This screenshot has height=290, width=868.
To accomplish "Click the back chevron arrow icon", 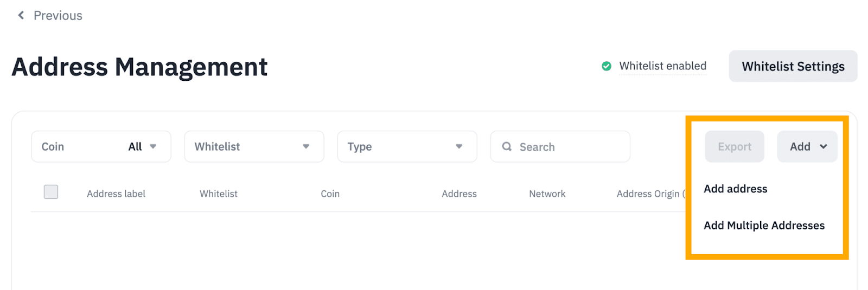I will [x=21, y=15].
